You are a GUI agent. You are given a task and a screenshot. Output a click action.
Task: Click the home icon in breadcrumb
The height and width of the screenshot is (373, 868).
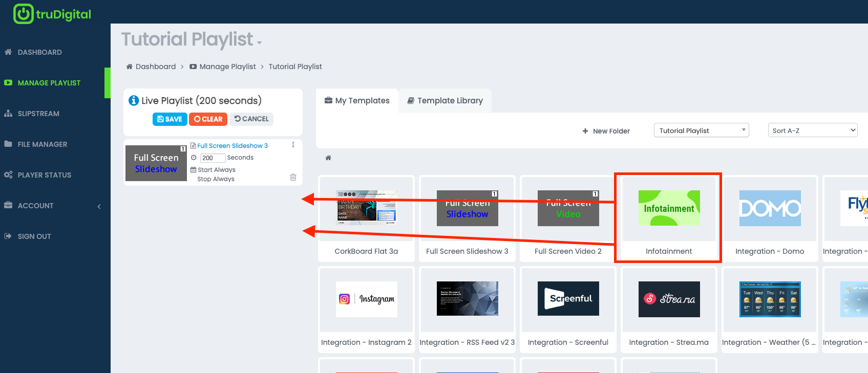[x=130, y=67]
